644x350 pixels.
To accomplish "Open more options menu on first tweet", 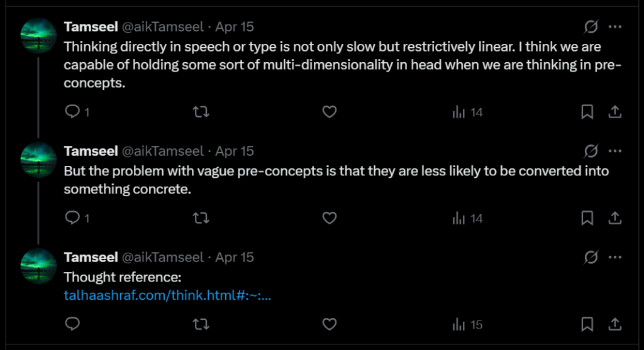I will pyautogui.click(x=615, y=27).
